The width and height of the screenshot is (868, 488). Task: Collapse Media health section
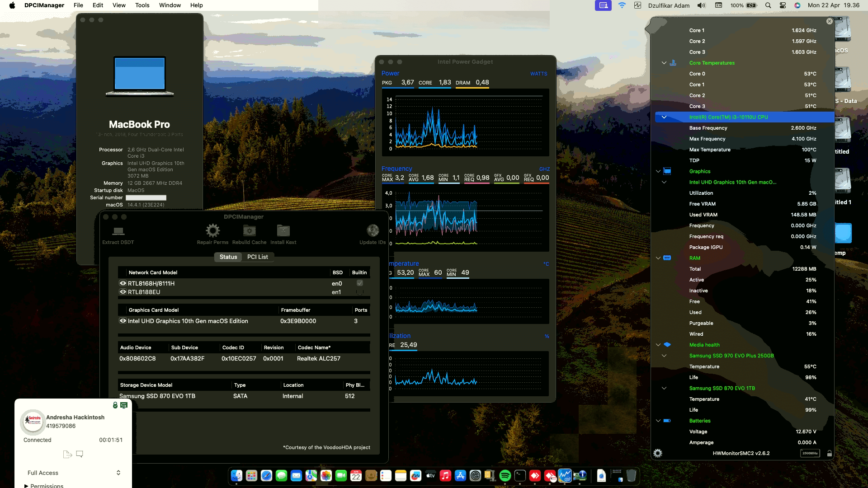[x=658, y=345]
